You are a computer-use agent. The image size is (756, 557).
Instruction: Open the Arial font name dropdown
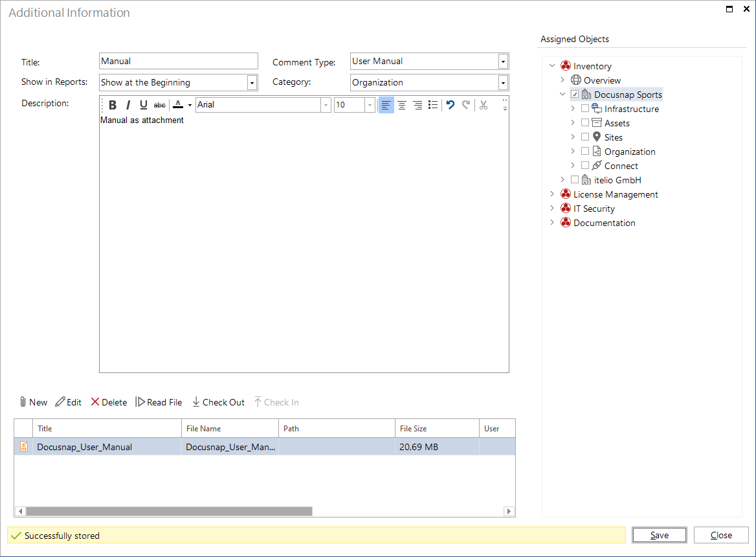click(326, 105)
